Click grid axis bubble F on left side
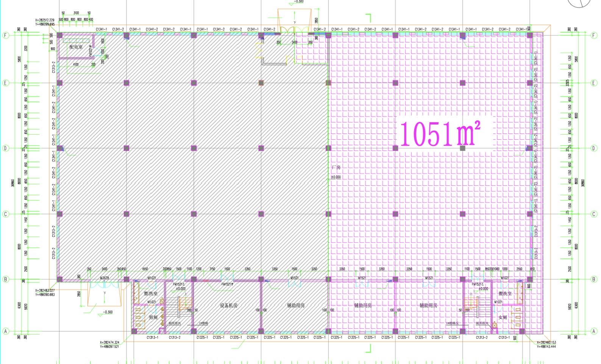This screenshot has height=364, width=601. (6, 35)
